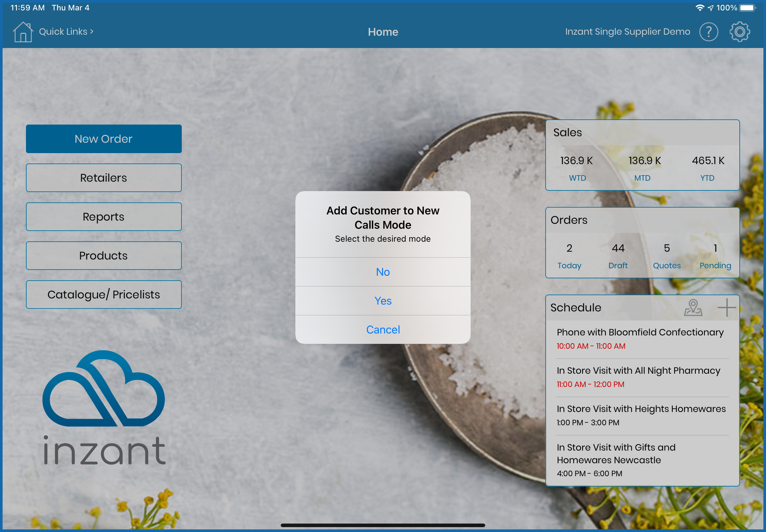The image size is (766, 532).
Task: Tap the battery indicator icon
Action: tap(747, 8)
